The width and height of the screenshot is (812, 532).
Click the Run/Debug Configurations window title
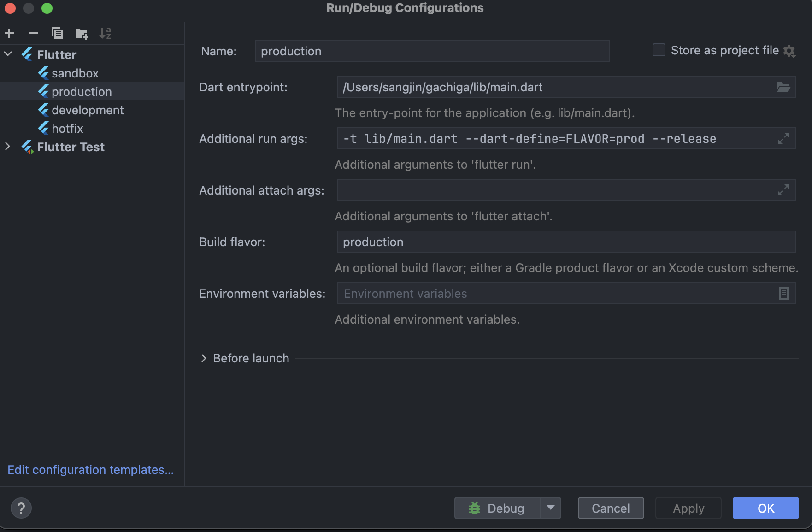[x=405, y=8]
